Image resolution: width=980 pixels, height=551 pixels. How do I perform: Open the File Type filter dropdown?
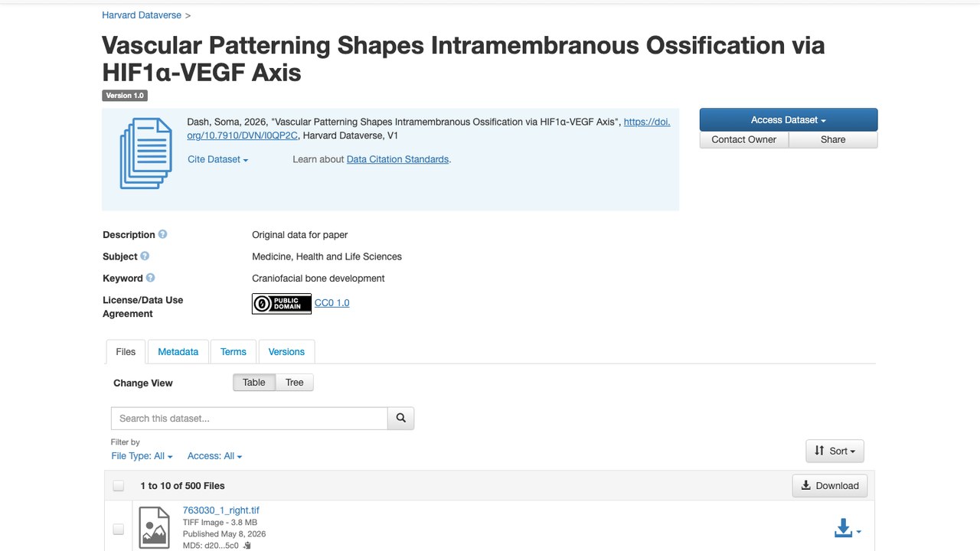pos(142,456)
